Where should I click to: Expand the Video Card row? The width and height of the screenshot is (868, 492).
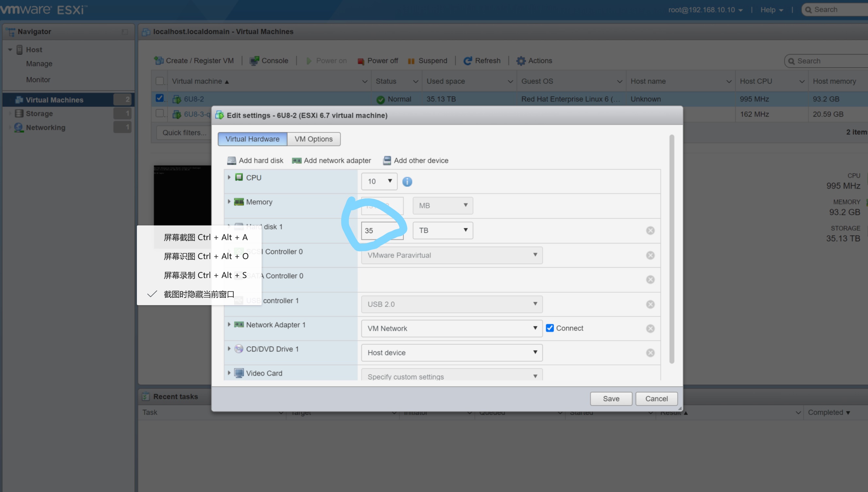point(229,373)
